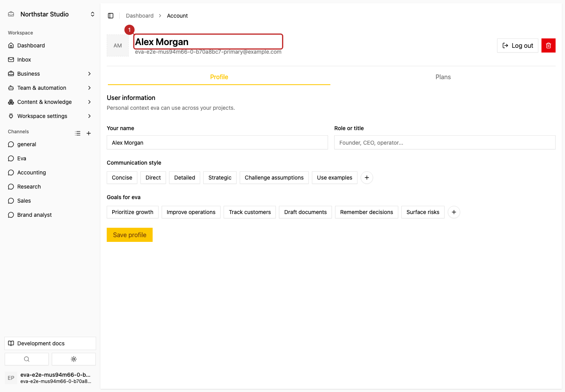Toggle the Detailed communication style
The image size is (565, 392).
(185, 178)
